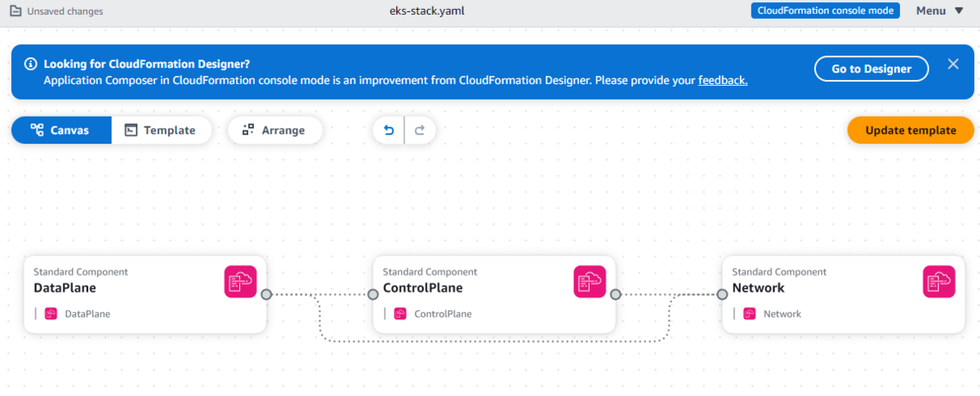Redo the last undone change
The width and height of the screenshot is (980, 396).
(420, 130)
